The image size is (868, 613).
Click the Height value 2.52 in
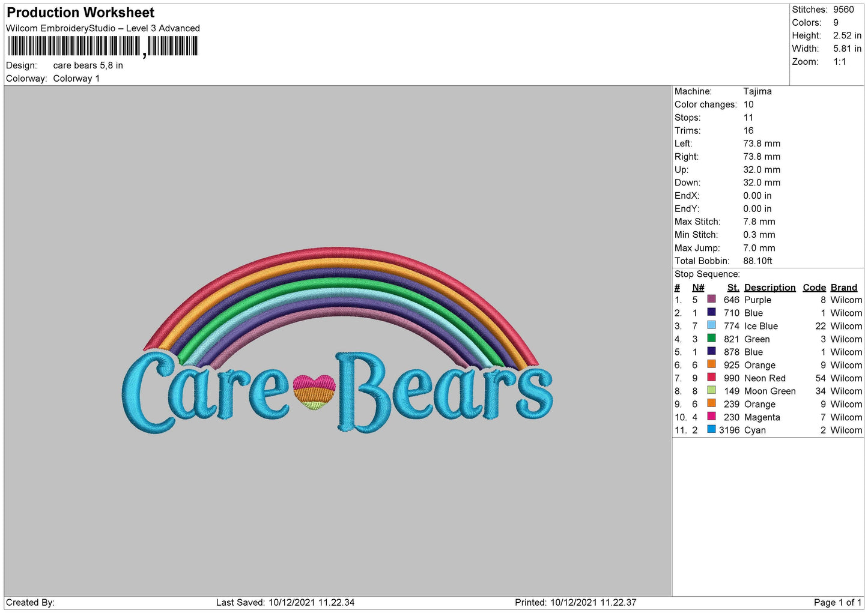point(847,35)
